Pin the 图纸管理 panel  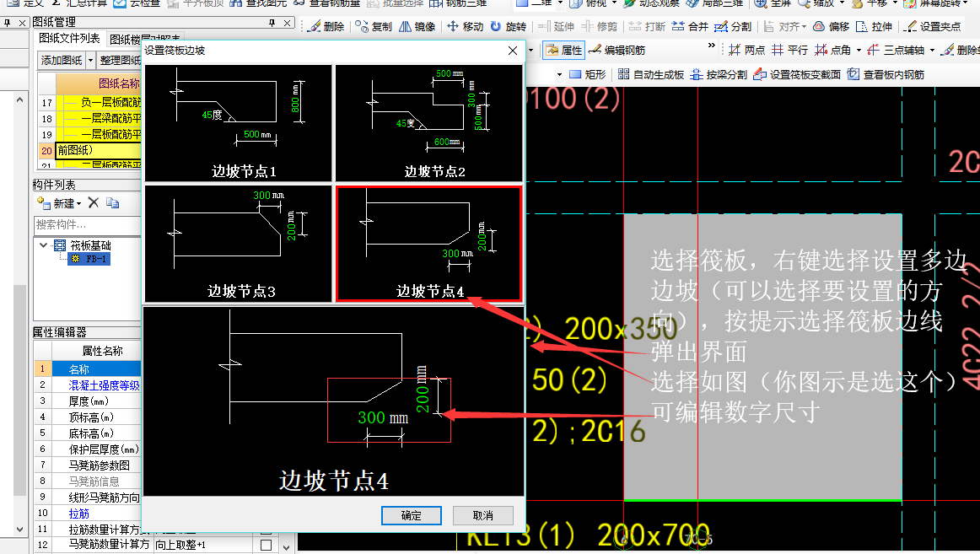point(272,23)
